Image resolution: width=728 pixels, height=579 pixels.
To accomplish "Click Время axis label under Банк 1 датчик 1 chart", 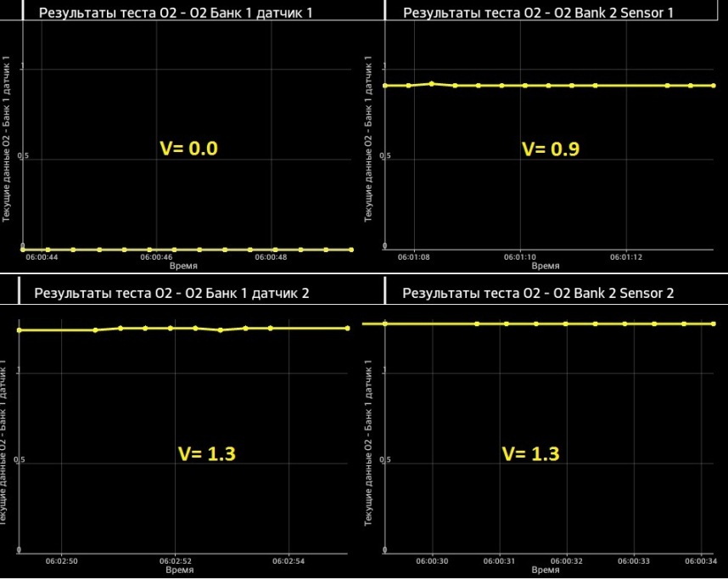I will [x=184, y=266].
